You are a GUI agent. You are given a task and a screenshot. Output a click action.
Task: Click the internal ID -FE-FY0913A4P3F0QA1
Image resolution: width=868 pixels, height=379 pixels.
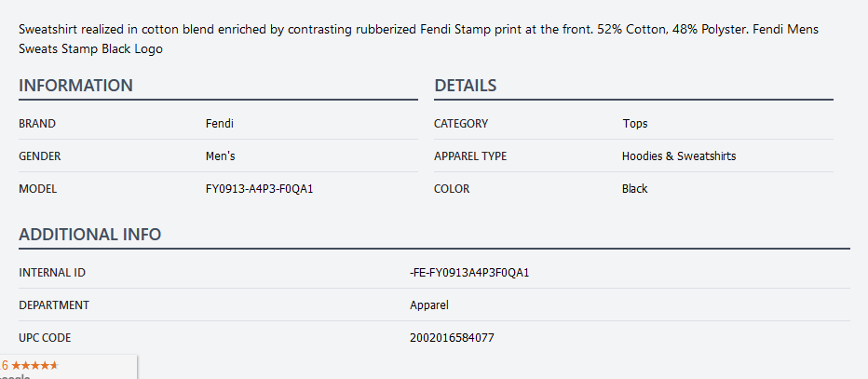point(475,273)
